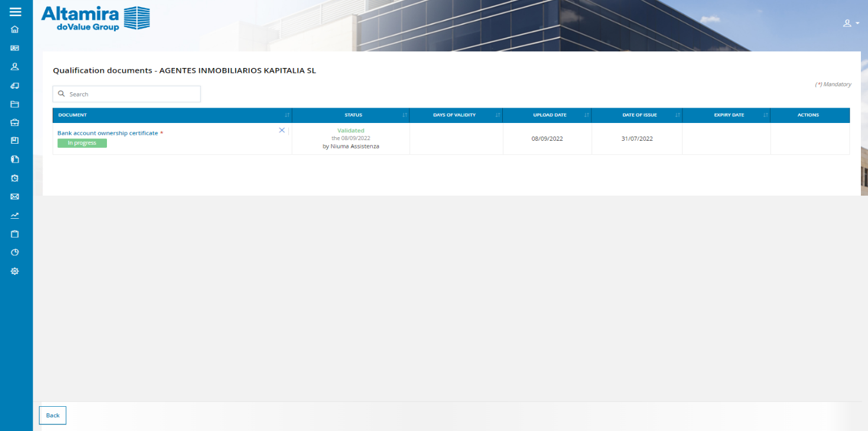Click the Back button
The width and height of the screenshot is (868, 431).
tap(53, 416)
